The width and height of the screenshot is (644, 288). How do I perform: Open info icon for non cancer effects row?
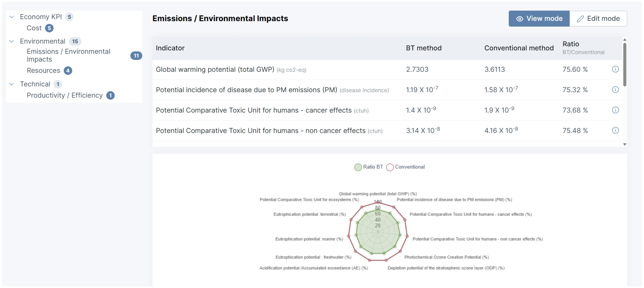tap(615, 130)
